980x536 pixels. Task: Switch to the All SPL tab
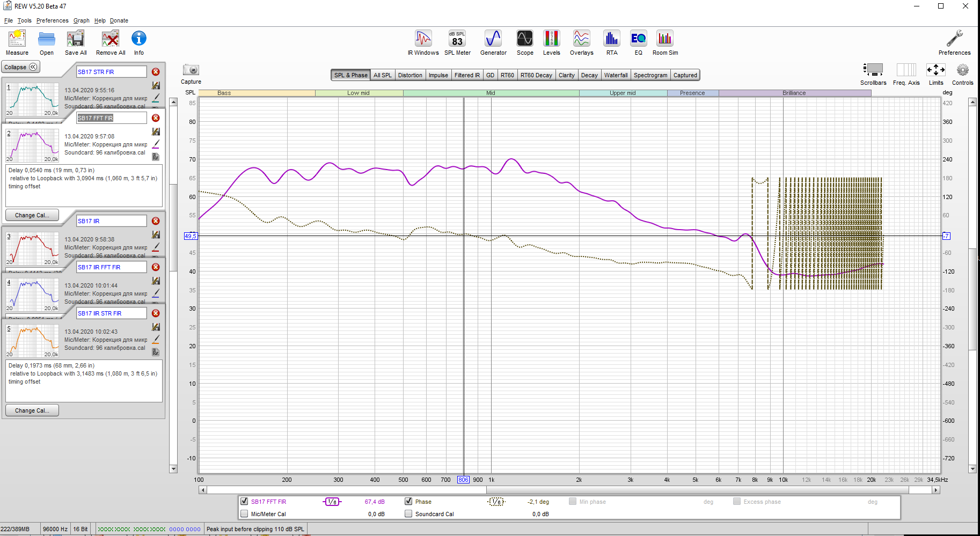tap(383, 75)
